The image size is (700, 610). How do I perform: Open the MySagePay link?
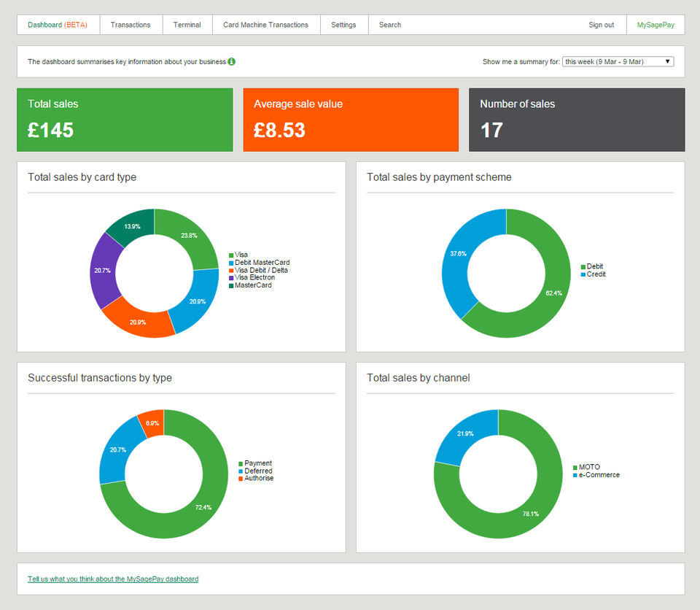656,25
